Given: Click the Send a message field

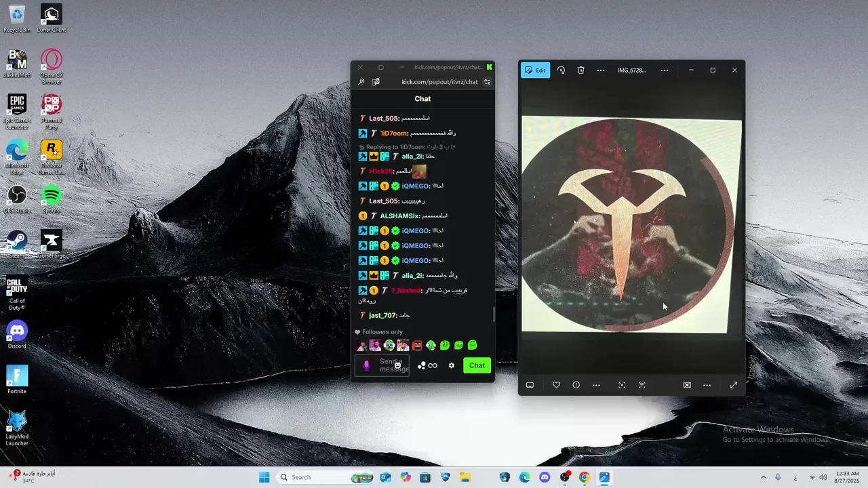Looking at the screenshot, I should click(382, 365).
